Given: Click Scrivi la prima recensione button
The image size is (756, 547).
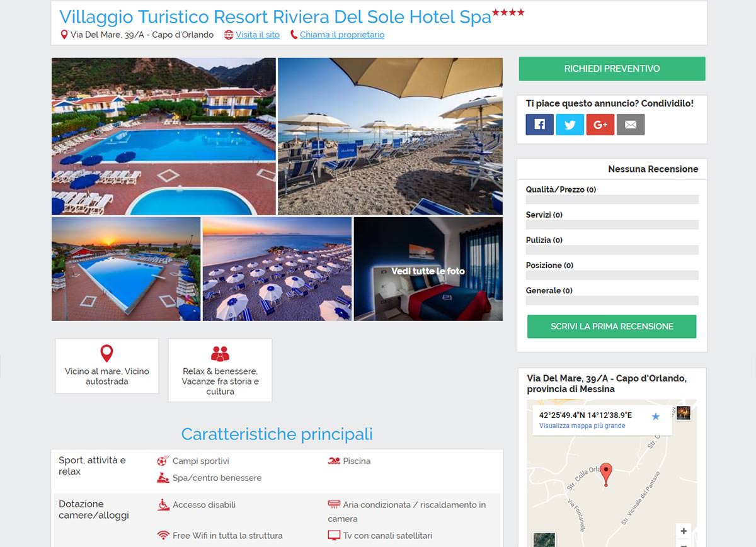Looking at the screenshot, I should [612, 326].
